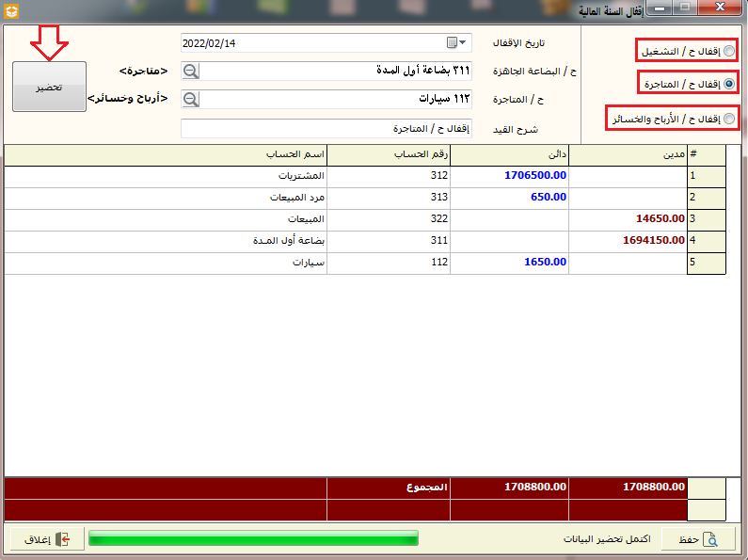Select إقفال ح / المتاجرة radio option
This screenshot has height=560, width=748.
[729, 84]
